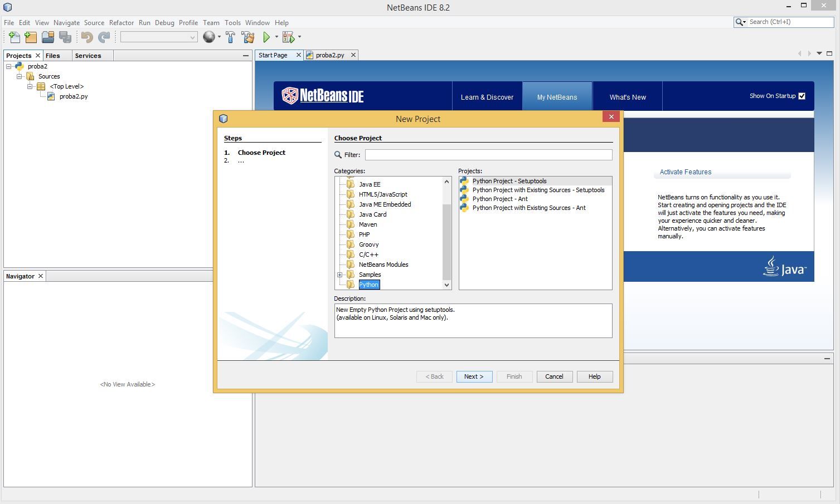Click the New File toolbar icon
This screenshot has height=504, width=840.
tap(14, 37)
